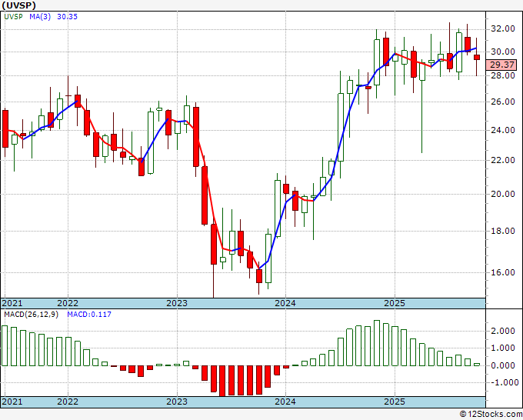Click the first red candlestick of 2021
This screenshot has width=523, height=420.
point(5,128)
